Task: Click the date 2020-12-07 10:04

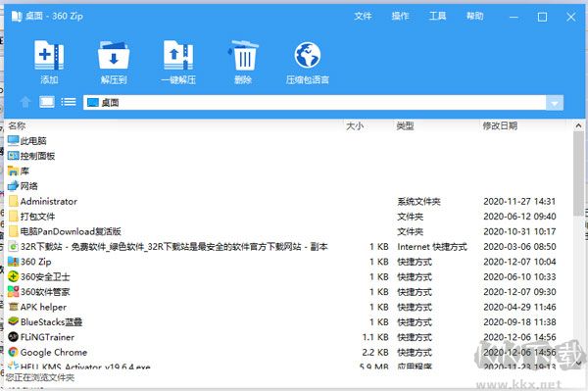Action: (519, 262)
